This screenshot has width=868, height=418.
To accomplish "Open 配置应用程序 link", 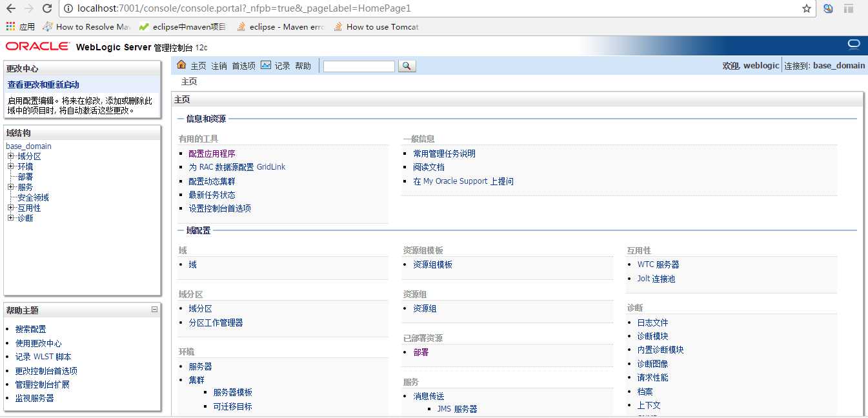I will pos(212,154).
